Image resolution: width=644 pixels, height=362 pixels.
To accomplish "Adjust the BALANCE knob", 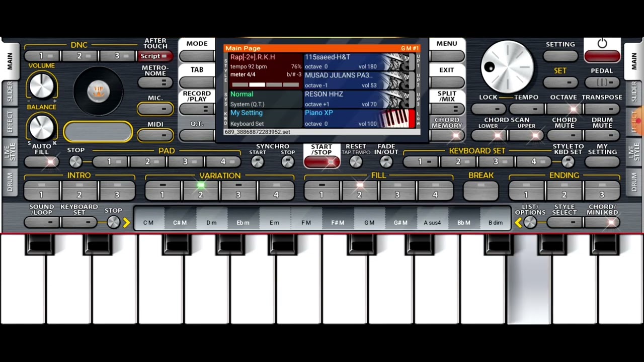I will pyautogui.click(x=42, y=127).
